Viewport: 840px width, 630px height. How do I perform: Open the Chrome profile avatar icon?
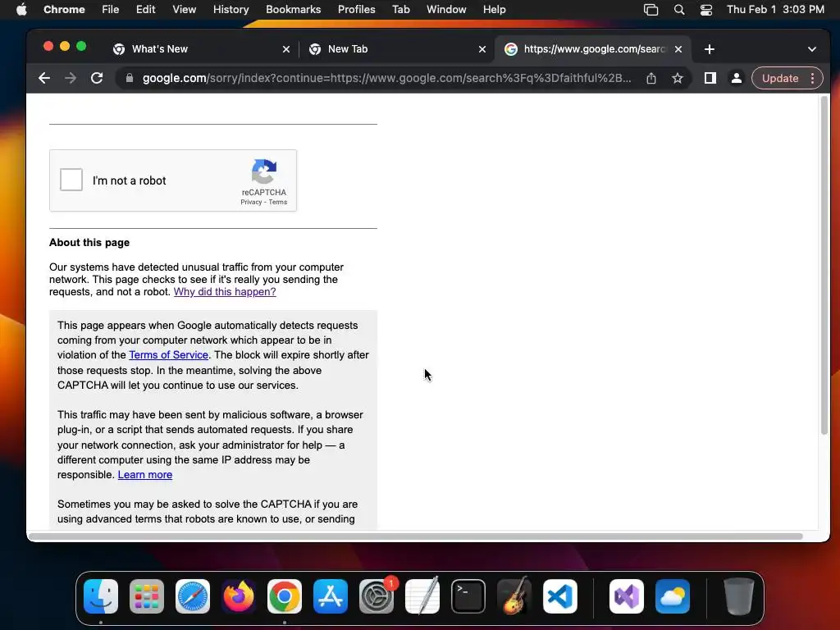736,78
